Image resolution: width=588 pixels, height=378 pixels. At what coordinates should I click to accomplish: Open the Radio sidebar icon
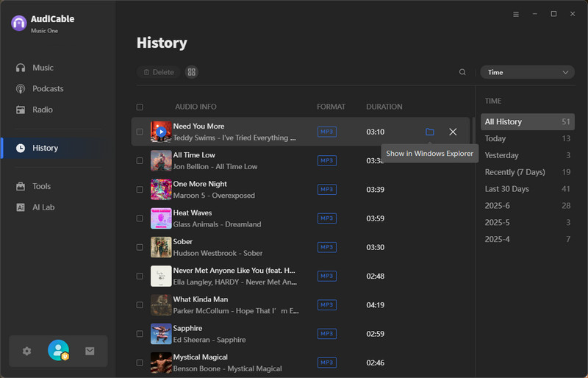click(x=21, y=110)
